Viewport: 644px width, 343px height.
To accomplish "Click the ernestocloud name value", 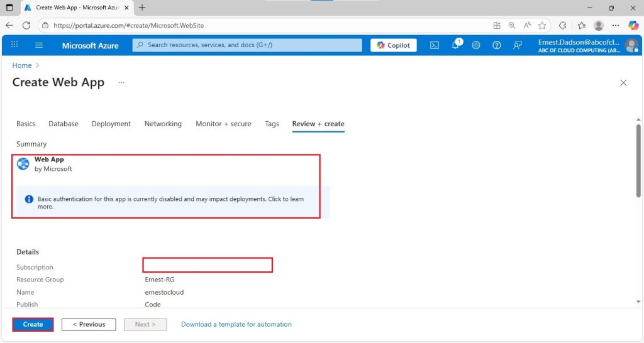I will pyautogui.click(x=164, y=293).
